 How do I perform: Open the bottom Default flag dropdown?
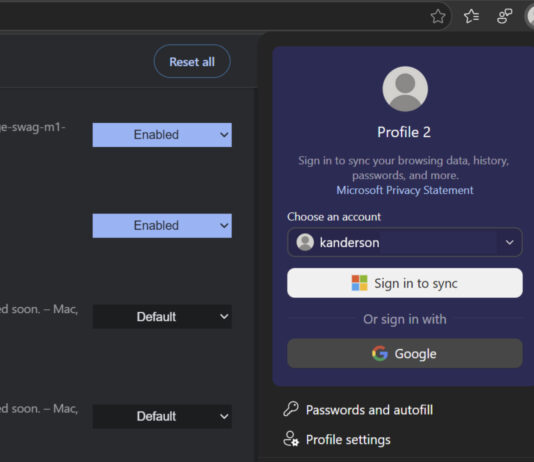(x=162, y=416)
